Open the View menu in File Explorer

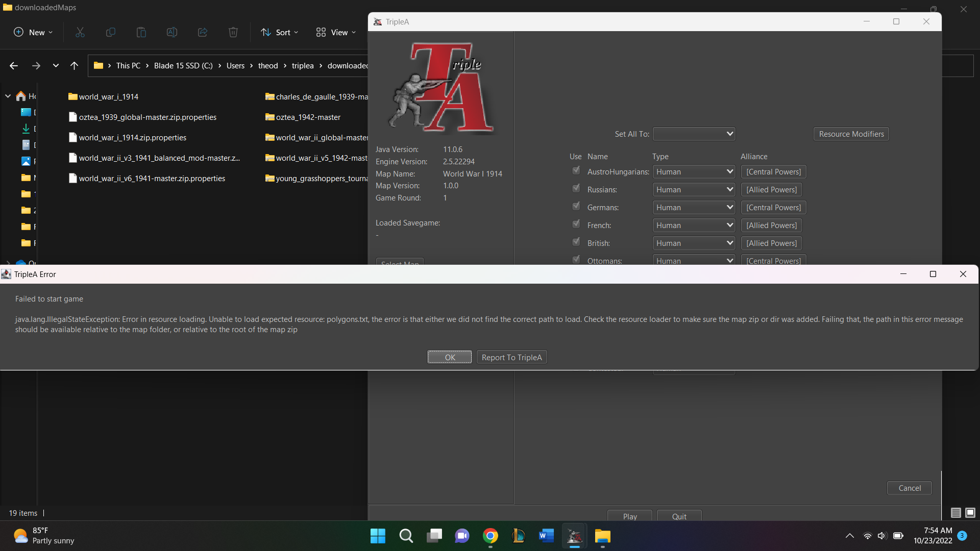335,32
